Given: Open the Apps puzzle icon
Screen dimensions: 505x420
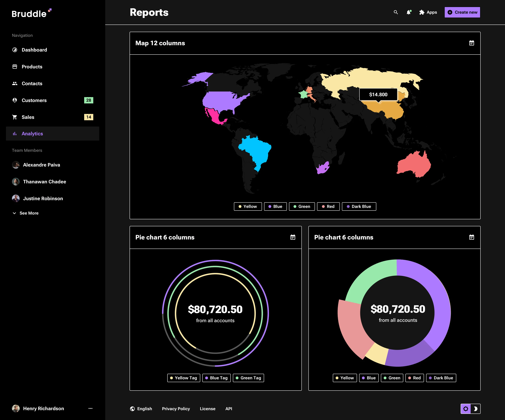Looking at the screenshot, I should pos(422,12).
